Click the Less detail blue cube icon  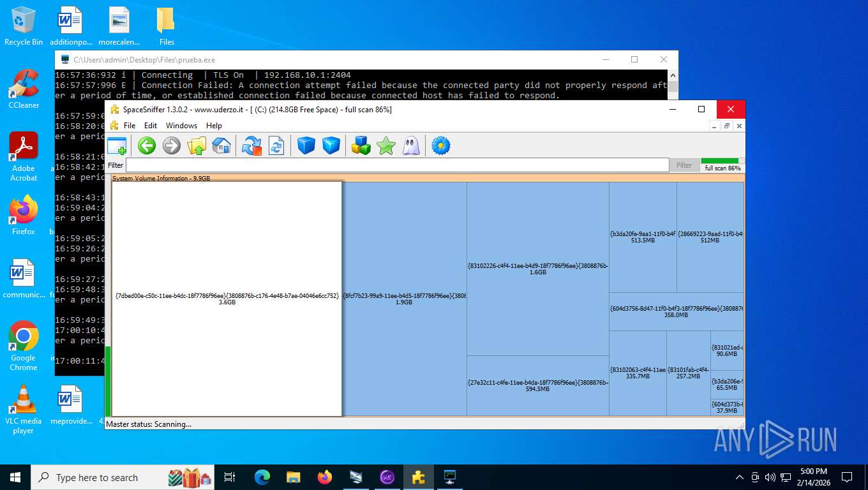coord(306,145)
